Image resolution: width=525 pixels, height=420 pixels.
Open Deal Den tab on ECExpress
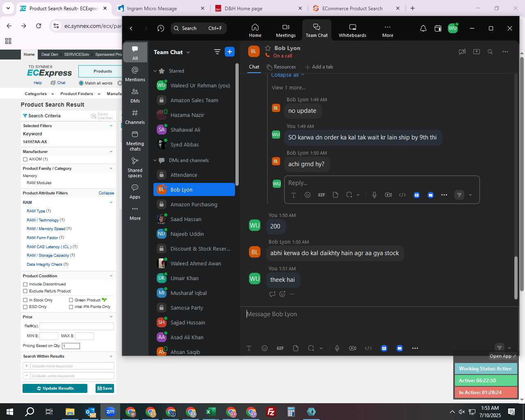coord(50,55)
